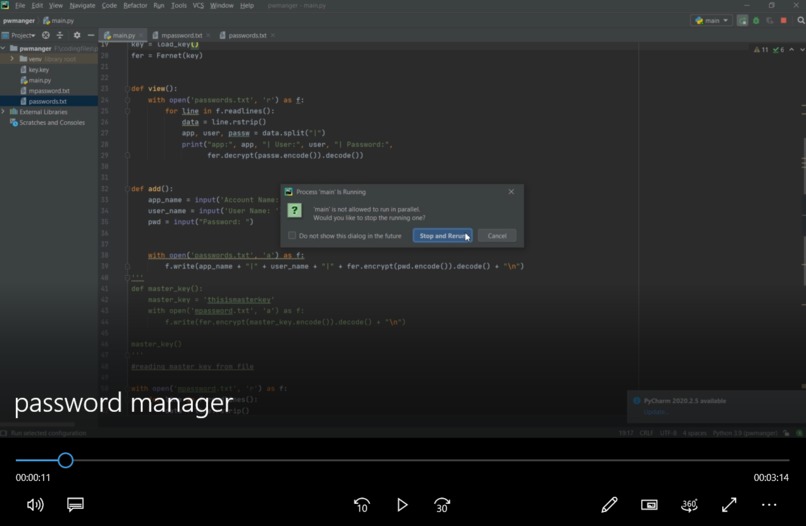Image resolution: width=806 pixels, height=526 pixels.
Task: Open Project panel settings gear
Action: click(x=77, y=35)
